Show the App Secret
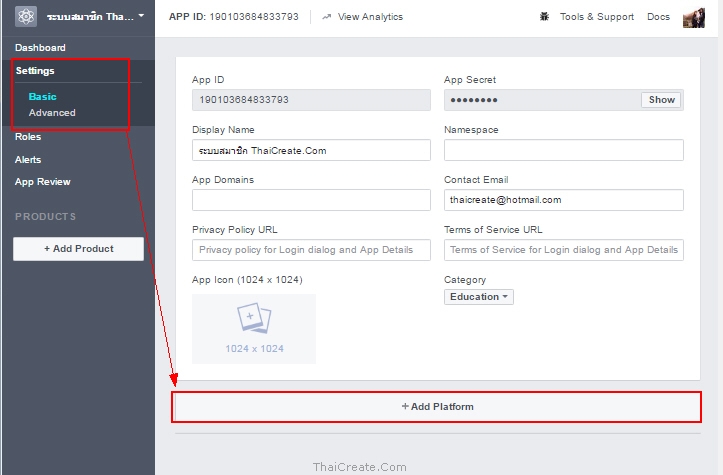 tap(661, 100)
